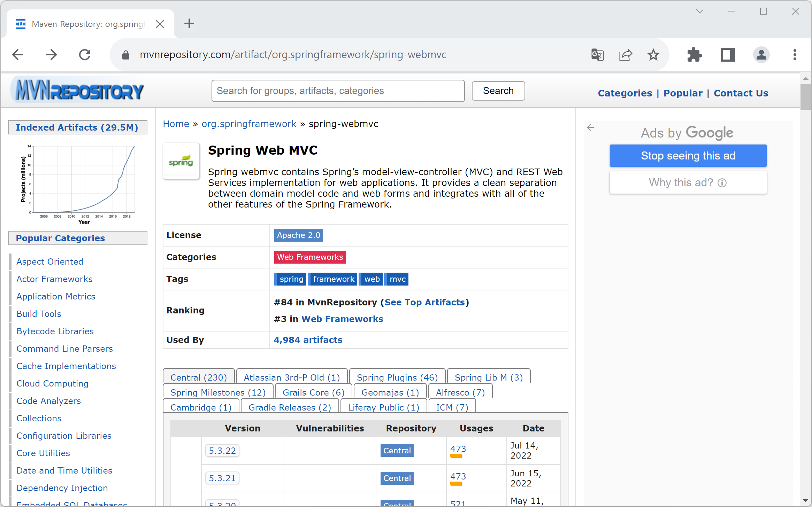
Task: Open version 5.3.22 link
Action: [x=222, y=451]
